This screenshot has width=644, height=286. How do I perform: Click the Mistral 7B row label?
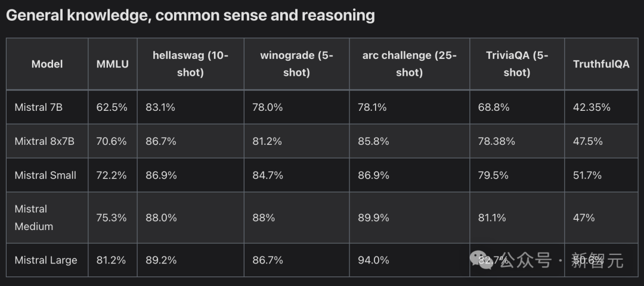[38, 107]
